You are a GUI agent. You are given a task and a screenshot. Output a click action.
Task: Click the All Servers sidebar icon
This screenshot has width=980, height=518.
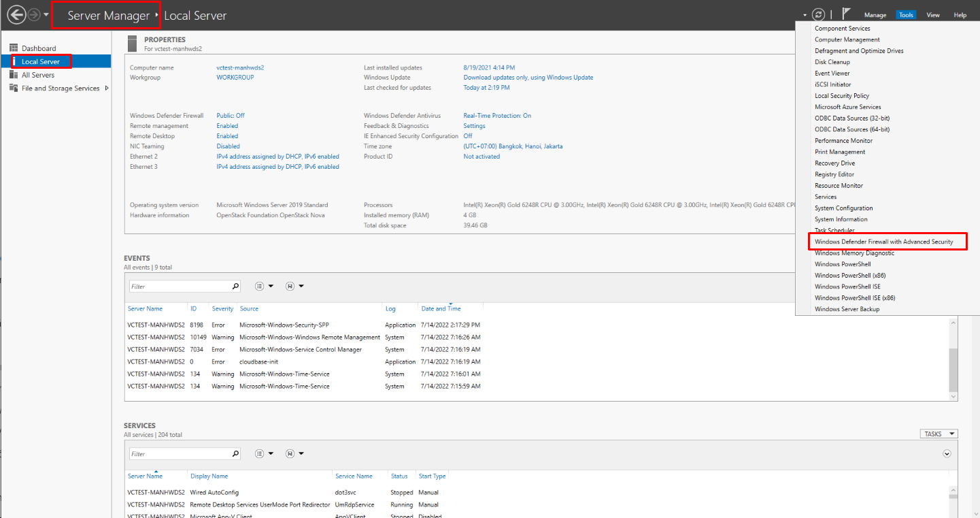[14, 75]
